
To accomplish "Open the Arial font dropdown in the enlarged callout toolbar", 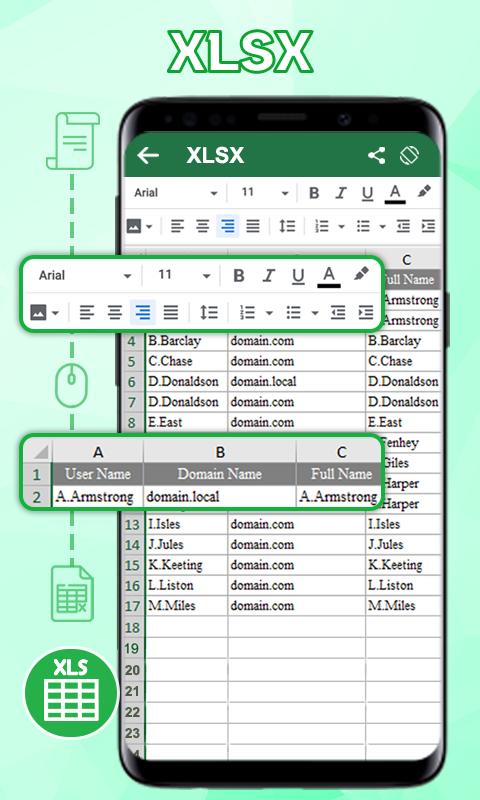I will point(85,276).
